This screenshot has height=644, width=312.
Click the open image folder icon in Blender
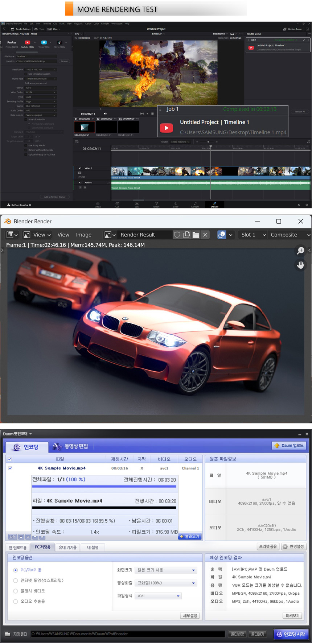pos(196,235)
